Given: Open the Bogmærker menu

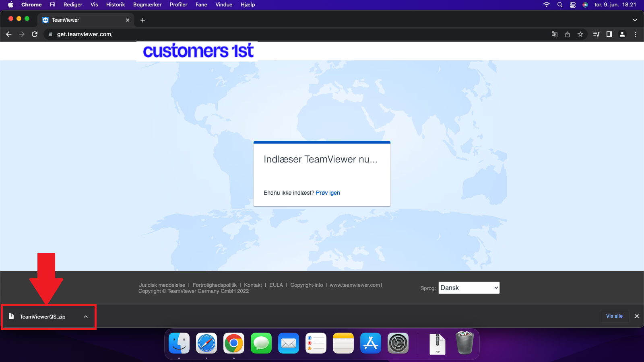Looking at the screenshot, I should pyautogui.click(x=147, y=5).
